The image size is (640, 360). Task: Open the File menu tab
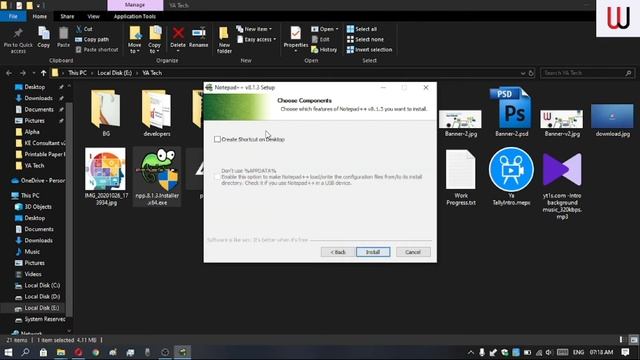(13, 16)
